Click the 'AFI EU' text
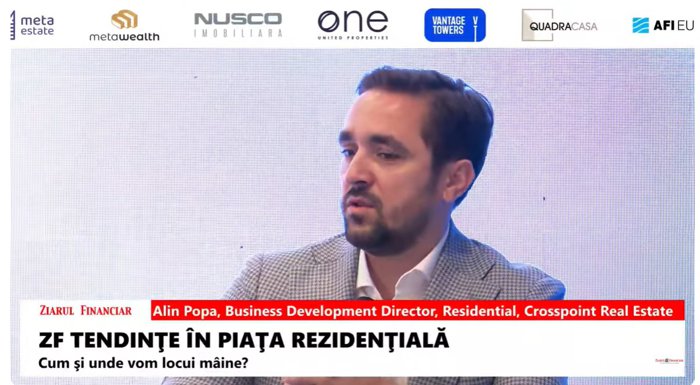 (674, 25)
